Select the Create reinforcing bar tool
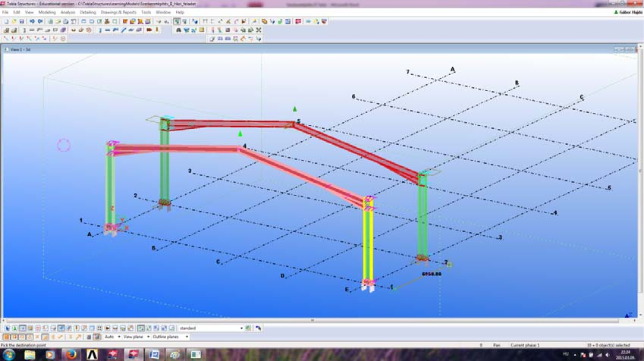 [74, 30]
